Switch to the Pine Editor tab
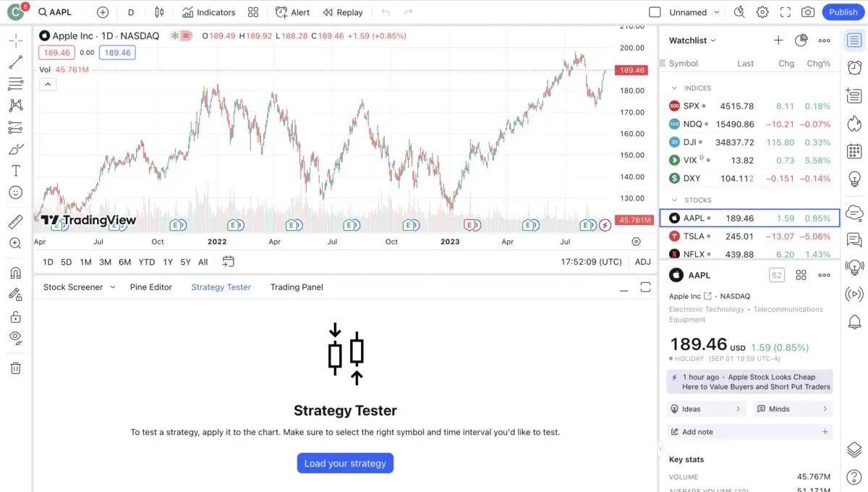 150,287
